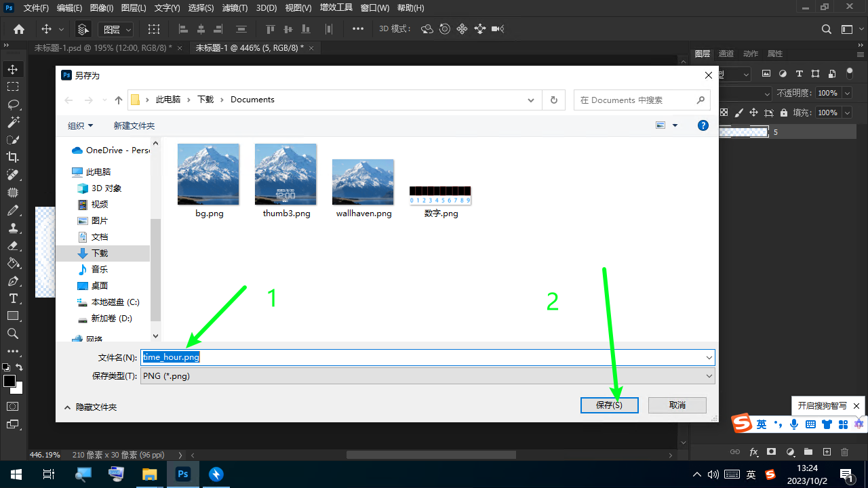Click the 取消 button

(677, 405)
